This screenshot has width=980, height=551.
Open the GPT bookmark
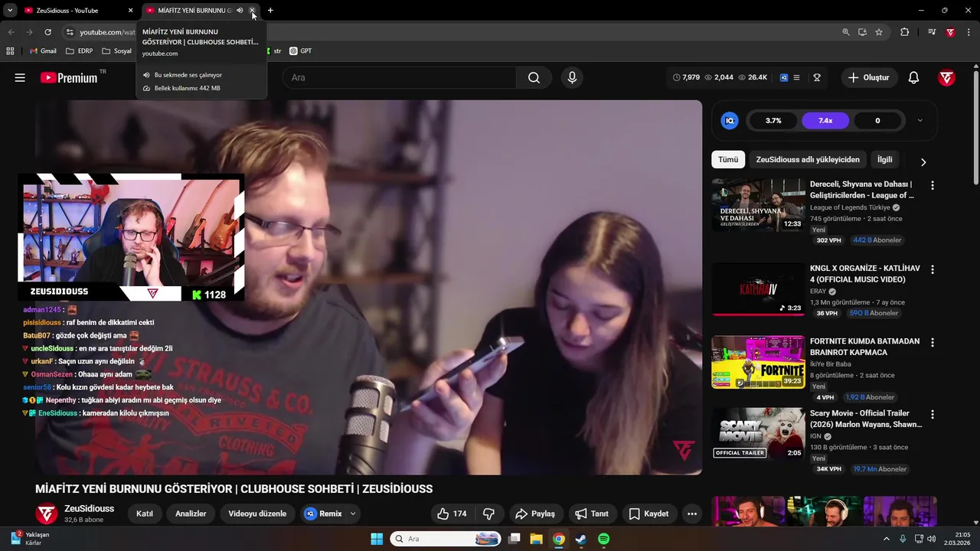point(300,51)
